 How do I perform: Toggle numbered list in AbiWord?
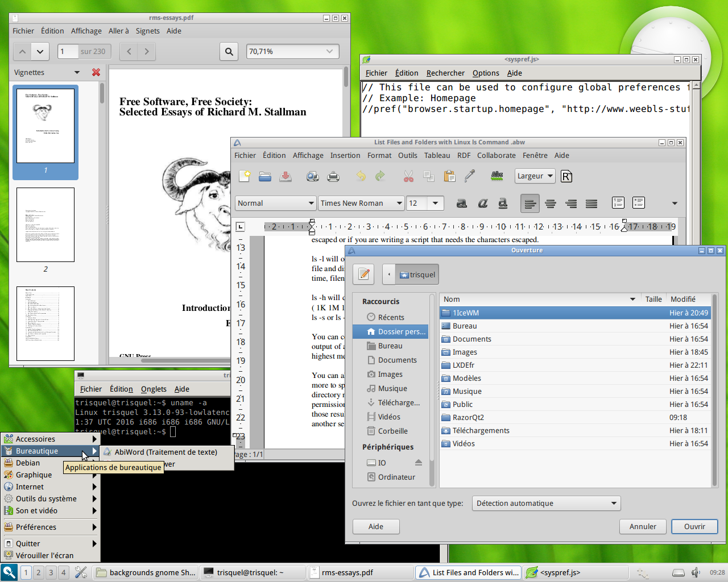[618, 202]
